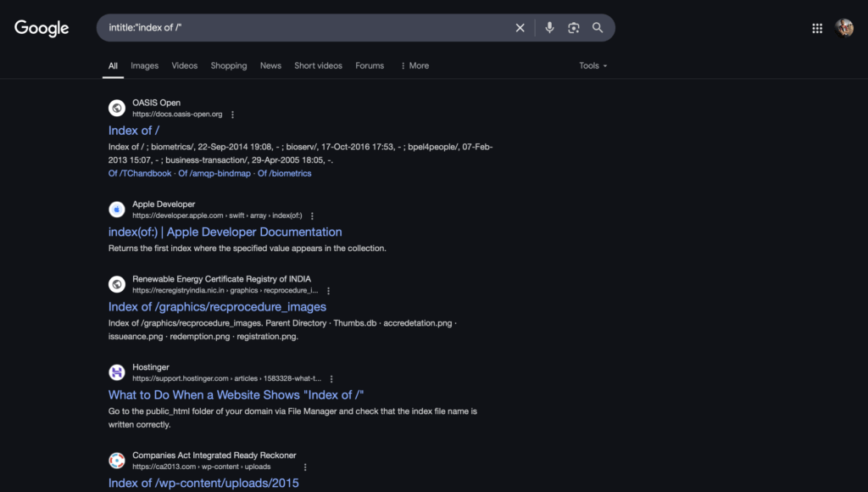Submit search with the magnifying glass icon
The image size is (868, 492).
pyautogui.click(x=598, y=28)
